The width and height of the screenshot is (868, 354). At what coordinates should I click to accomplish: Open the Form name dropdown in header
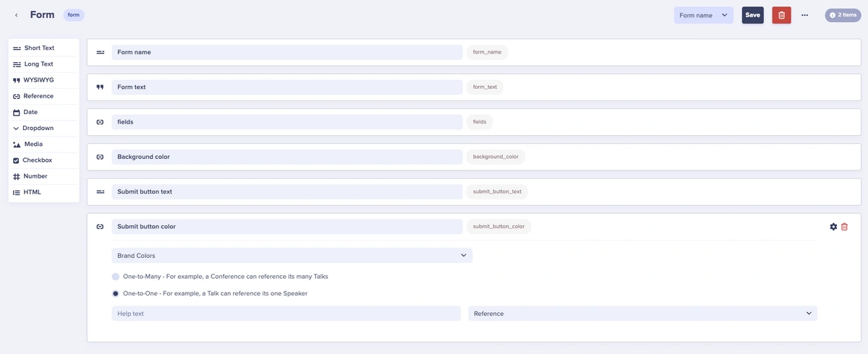[703, 15]
